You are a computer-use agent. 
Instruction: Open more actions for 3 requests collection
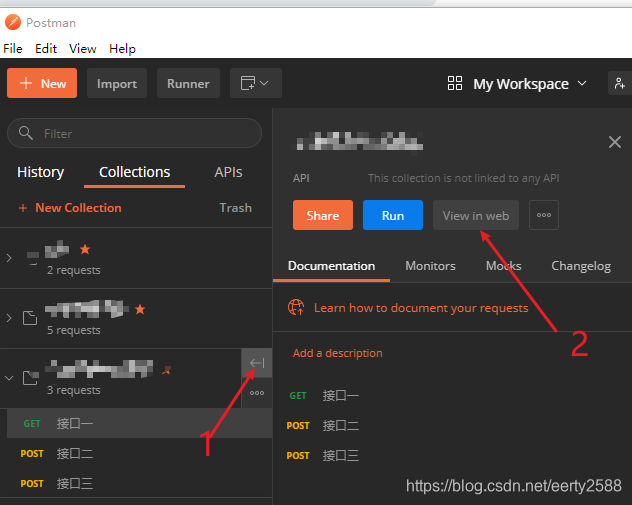[257, 393]
